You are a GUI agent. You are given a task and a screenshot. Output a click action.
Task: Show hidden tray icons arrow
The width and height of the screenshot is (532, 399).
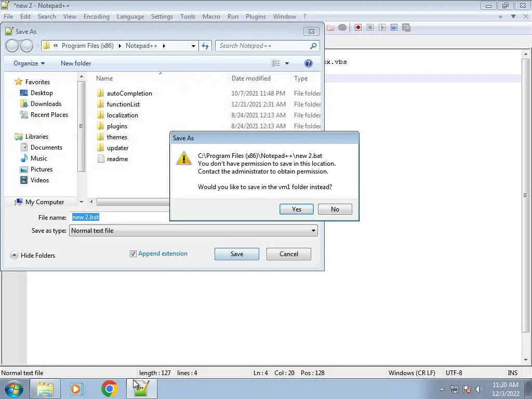click(442, 389)
